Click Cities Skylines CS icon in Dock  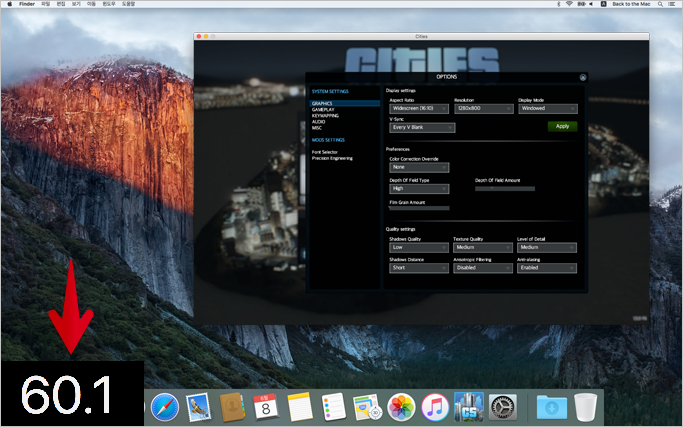(469, 407)
